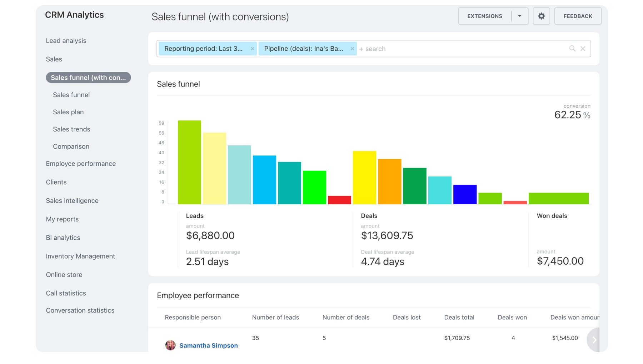Click the Feedback button
This screenshot has height=364, width=643.
coord(578,16)
